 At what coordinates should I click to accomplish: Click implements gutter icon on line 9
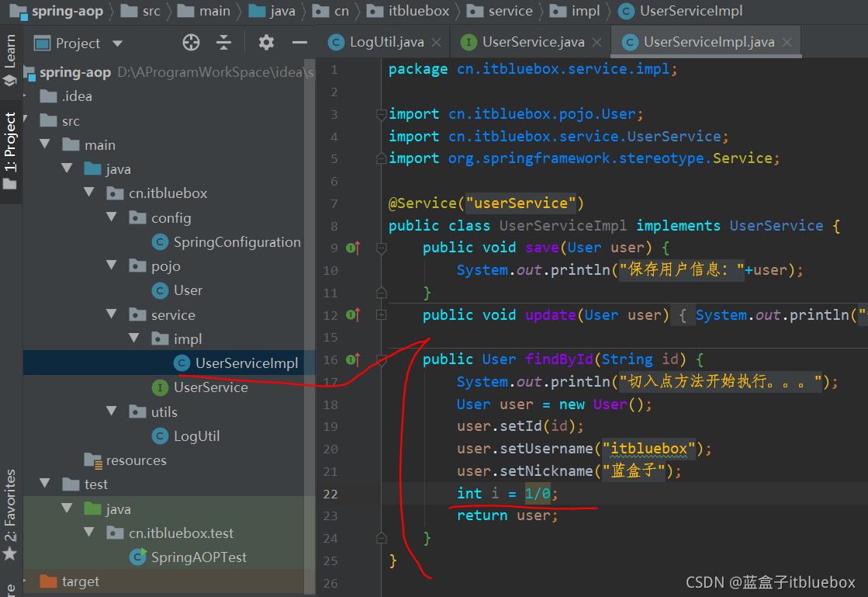(353, 248)
